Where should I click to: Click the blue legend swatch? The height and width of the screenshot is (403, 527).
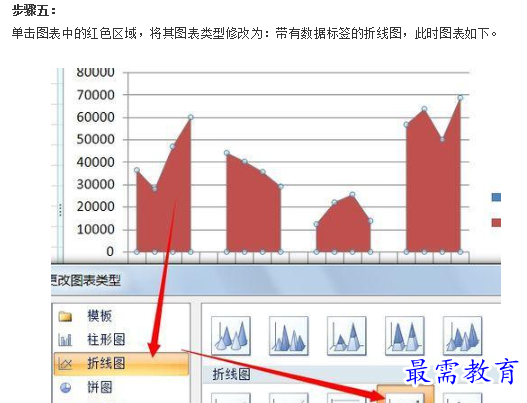click(496, 197)
